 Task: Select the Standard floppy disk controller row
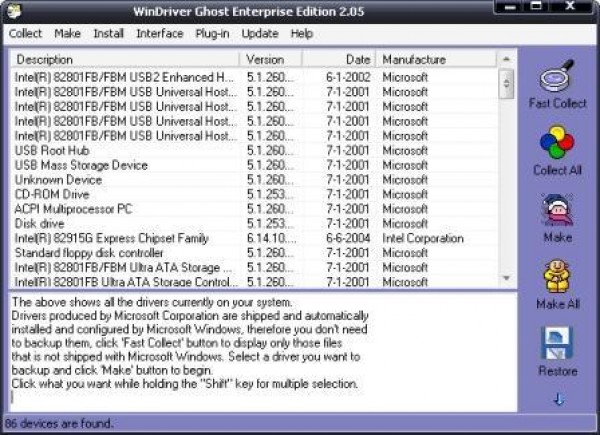pyautogui.click(x=254, y=253)
